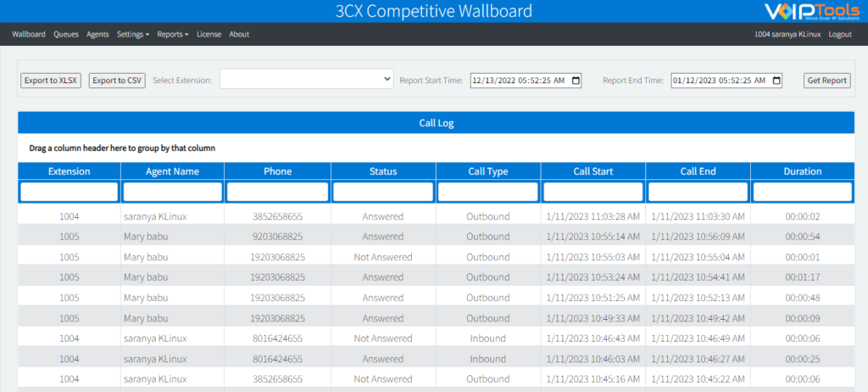Select call start 1/11/2023 10:51:25 AM

(x=593, y=298)
